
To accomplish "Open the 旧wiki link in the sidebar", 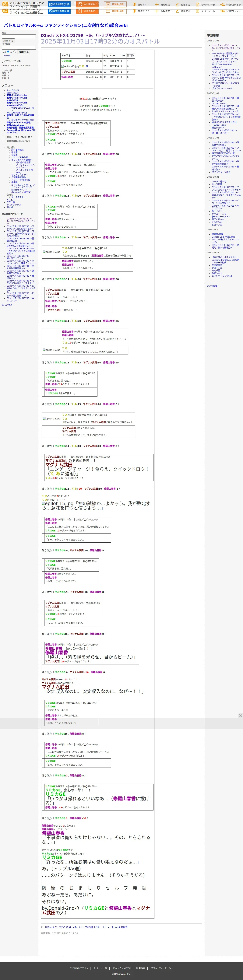I will click(x=9, y=207).
